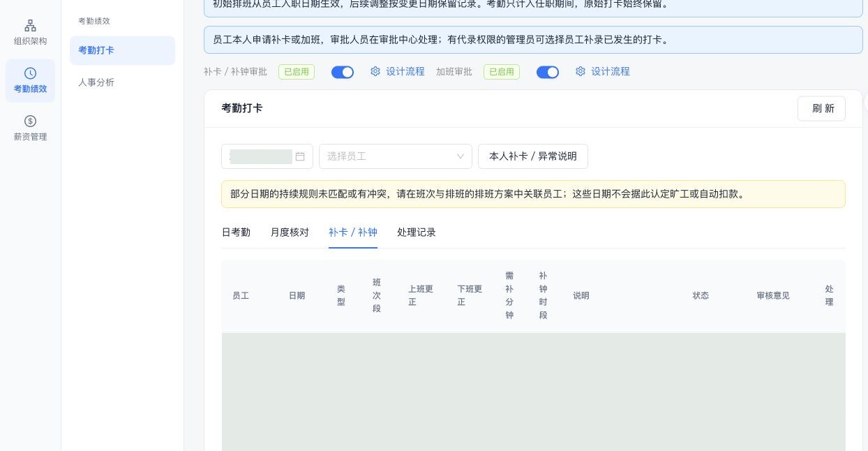
Task: Click the 下班更正 column header
Action: (470, 296)
